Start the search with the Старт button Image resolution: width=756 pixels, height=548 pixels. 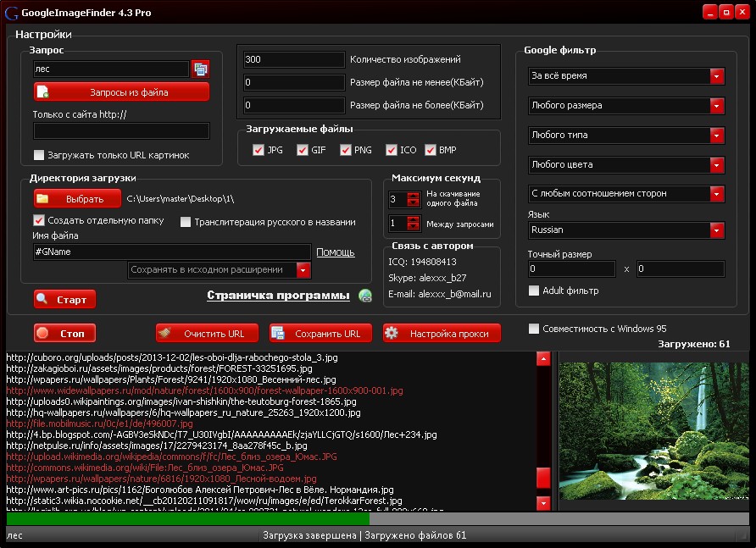[x=64, y=299]
